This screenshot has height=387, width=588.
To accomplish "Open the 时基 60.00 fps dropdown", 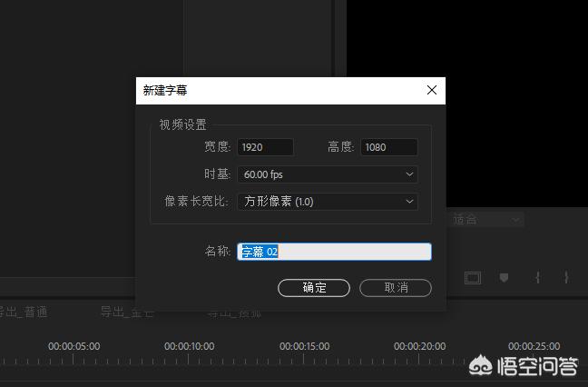I will [328, 174].
